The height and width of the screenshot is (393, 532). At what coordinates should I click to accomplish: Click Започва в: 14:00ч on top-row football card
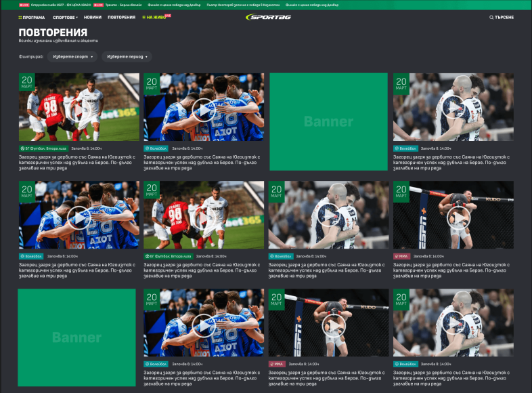(x=87, y=148)
